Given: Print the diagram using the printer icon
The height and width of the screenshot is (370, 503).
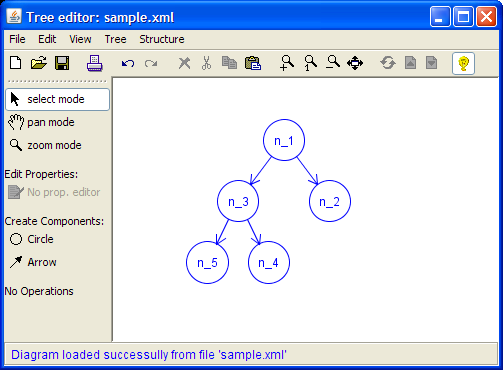Looking at the screenshot, I should 95,63.
